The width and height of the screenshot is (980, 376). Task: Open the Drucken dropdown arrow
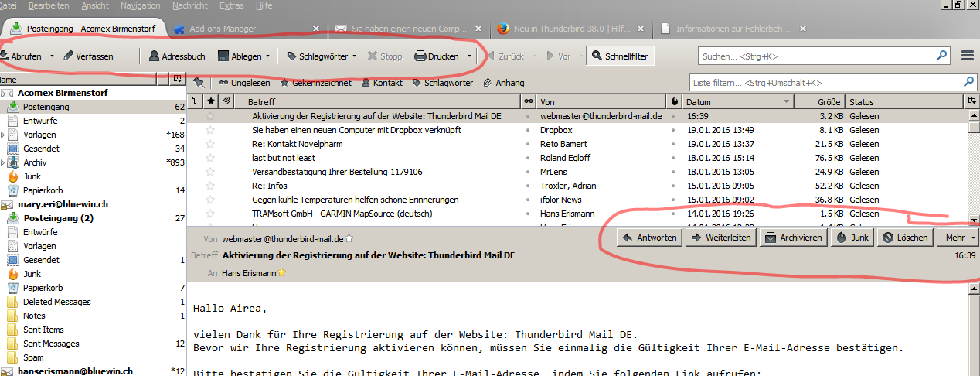[x=470, y=56]
